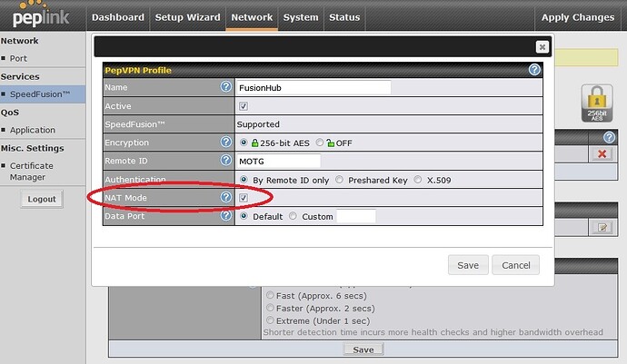
Task: Open help for the Name field
Action: click(226, 86)
